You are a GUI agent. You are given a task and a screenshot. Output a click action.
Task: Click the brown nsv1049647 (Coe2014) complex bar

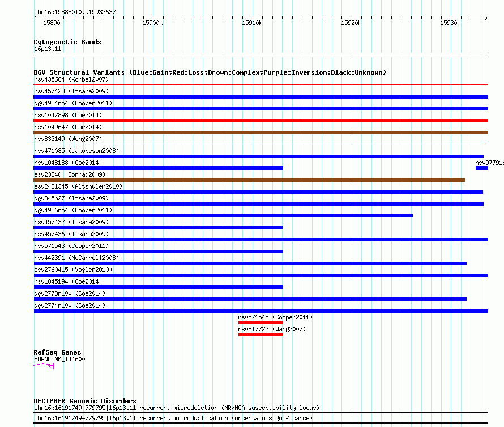coord(260,133)
